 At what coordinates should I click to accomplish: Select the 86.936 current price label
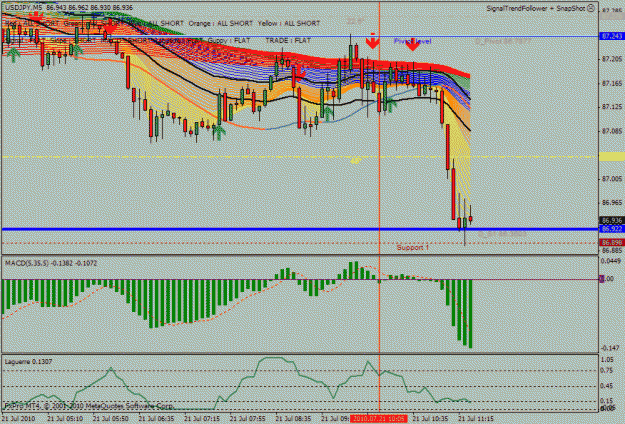pyautogui.click(x=611, y=220)
